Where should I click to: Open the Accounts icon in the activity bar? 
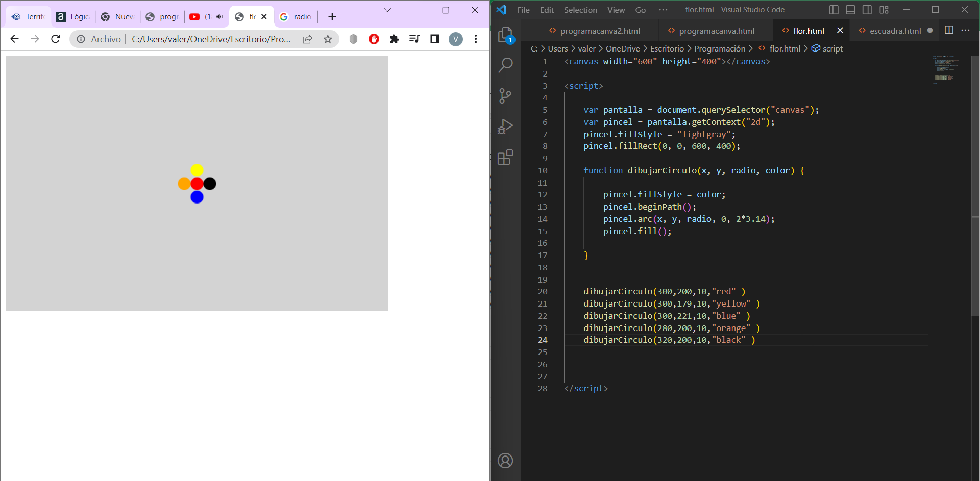505,461
